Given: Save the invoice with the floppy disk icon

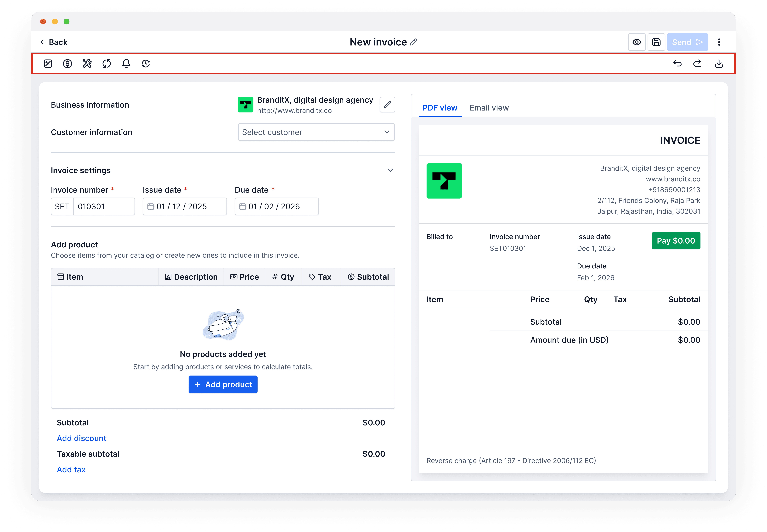Looking at the screenshot, I should click(x=656, y=42).
